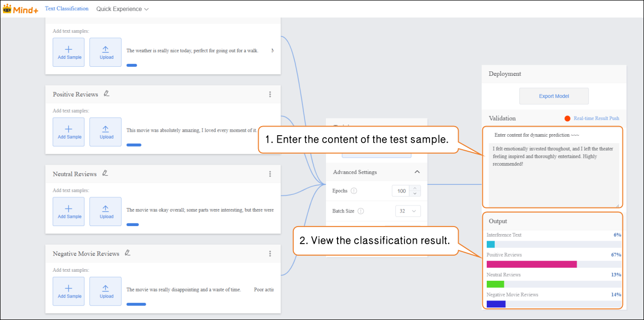Rename Negative Movie Reviews via pencil icon
644x320 pixels.
[128, 253]
